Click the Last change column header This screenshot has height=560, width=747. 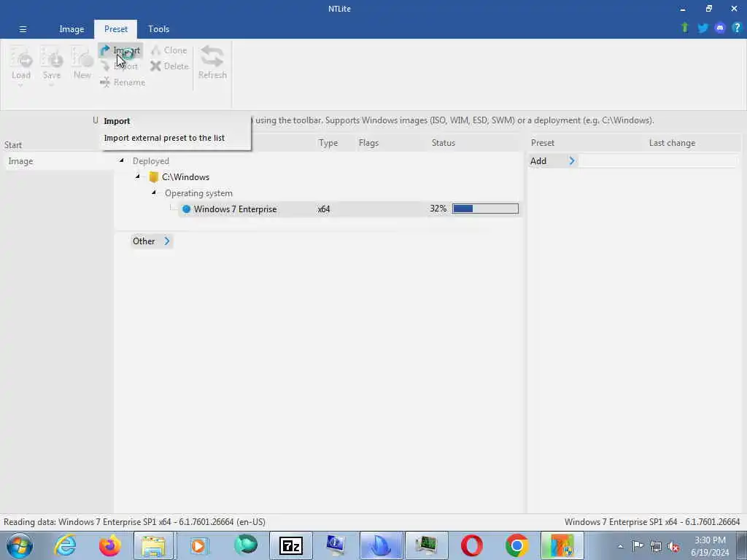(x=672, y=143)
